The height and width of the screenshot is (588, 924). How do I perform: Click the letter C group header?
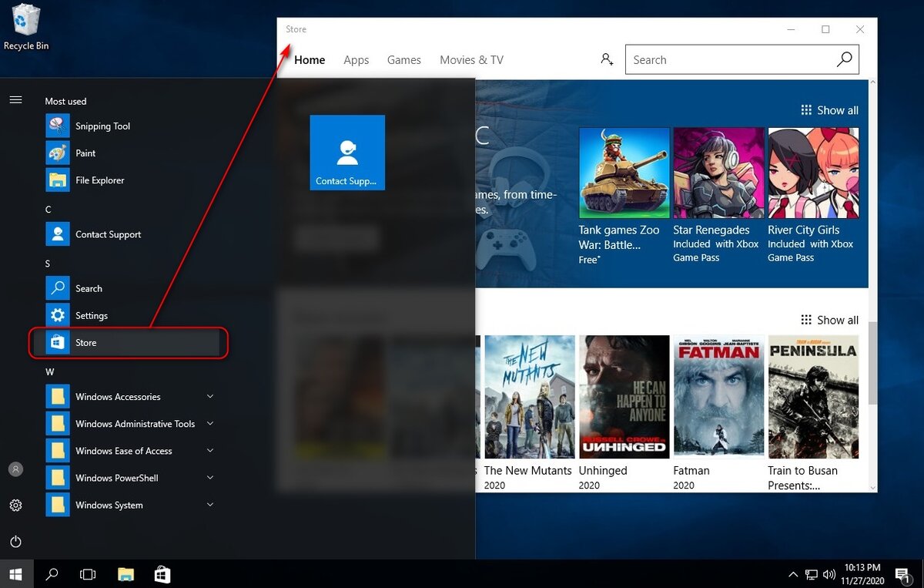click(x=48, y=209)
